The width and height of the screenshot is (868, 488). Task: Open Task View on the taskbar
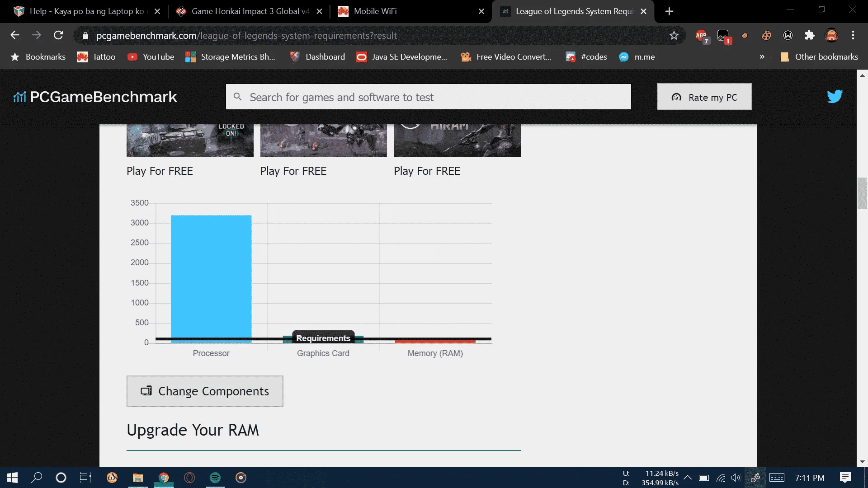click(x=85, y=478)
